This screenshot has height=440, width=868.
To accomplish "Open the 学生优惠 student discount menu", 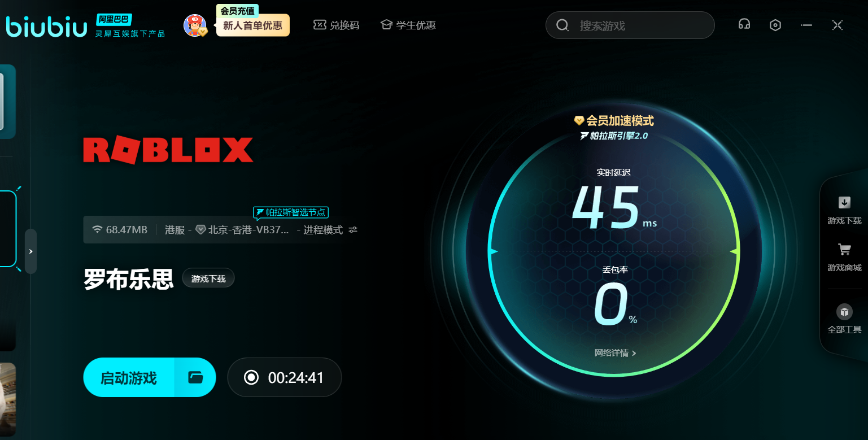I will click(x=408, y=25).
